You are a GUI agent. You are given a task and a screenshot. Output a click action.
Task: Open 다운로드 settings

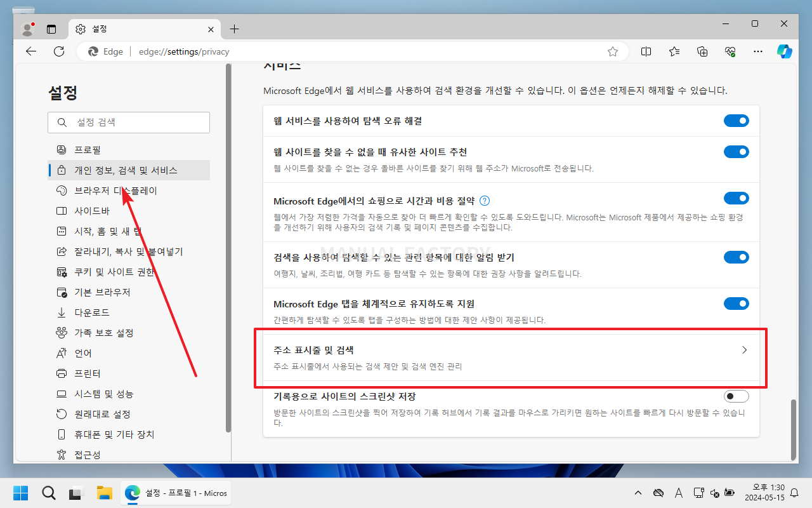[129, 312]
